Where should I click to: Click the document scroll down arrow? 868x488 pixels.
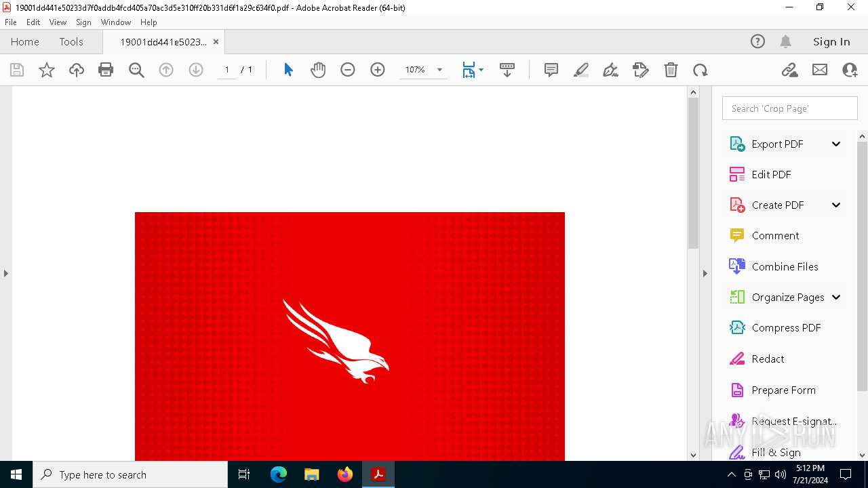[x=693, y=455]
